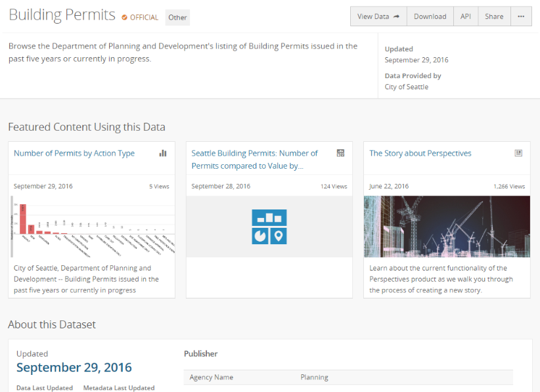Click the 'June 22, 2016' card date
This screenshot has height=392, width=540.
[x=389, y=186]
